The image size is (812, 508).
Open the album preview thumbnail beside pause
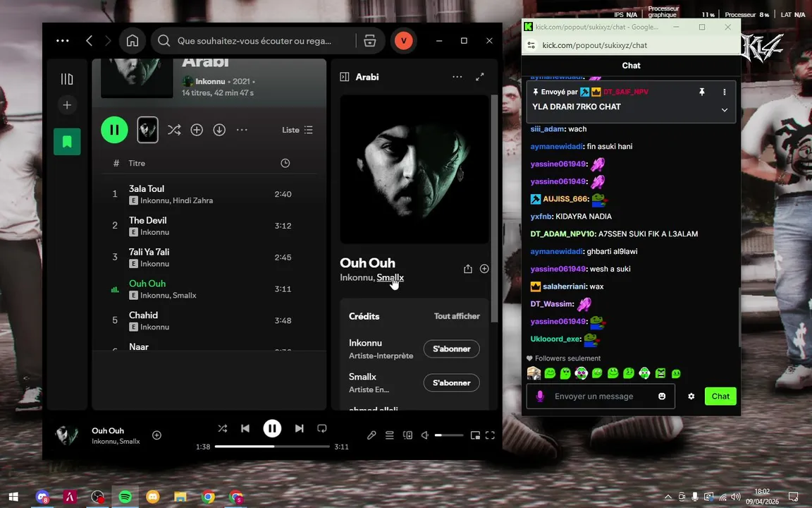point(147,130)
